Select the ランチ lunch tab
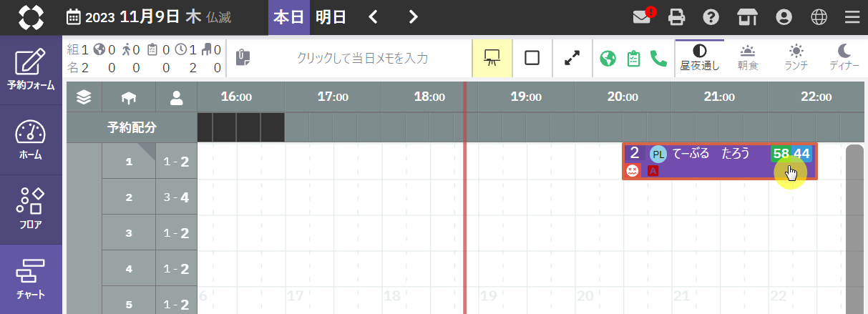The width and height of the screenshot is (868, 314). pyautogui.click(x=796, y=58)
